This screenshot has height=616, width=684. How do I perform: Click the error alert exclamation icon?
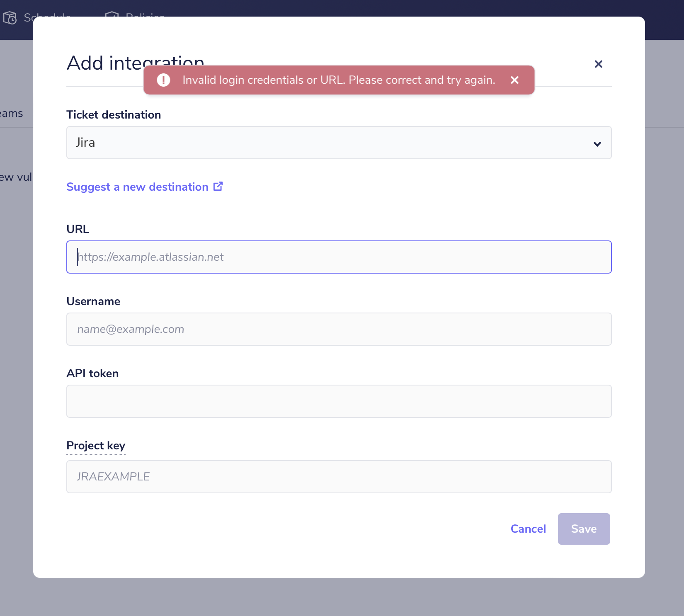pos(163,80)
